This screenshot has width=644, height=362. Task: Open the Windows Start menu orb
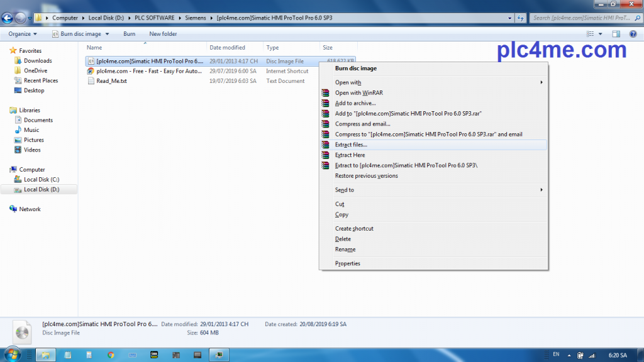pos(13,354)
